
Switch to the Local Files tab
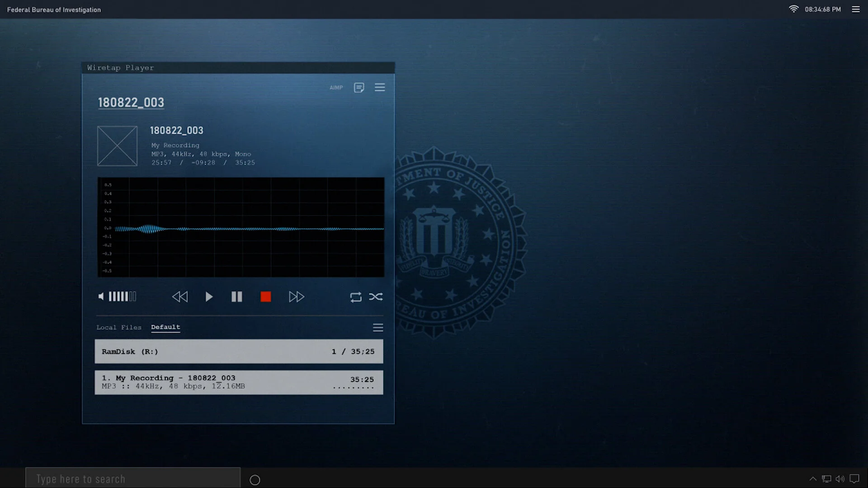tap(119, 328)
